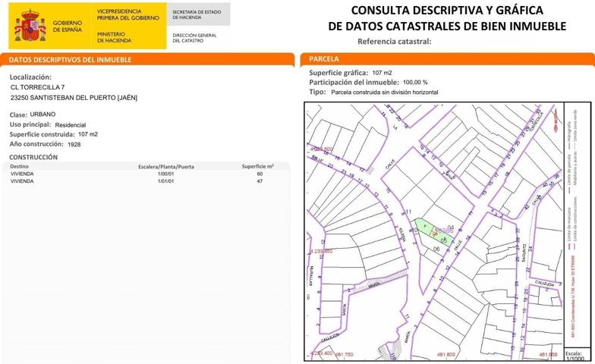This screenshot has width=595, height=364.
Task: Click the Dirección General del Catastro label
Action: tap(194, 37)
